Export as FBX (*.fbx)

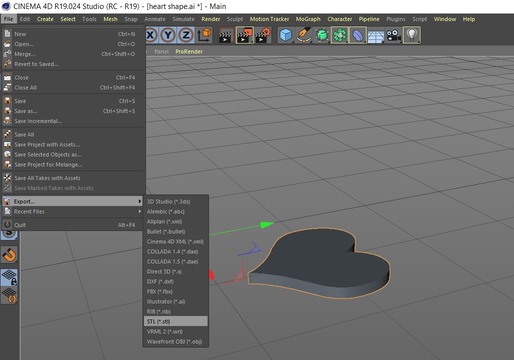pos(176,291)
